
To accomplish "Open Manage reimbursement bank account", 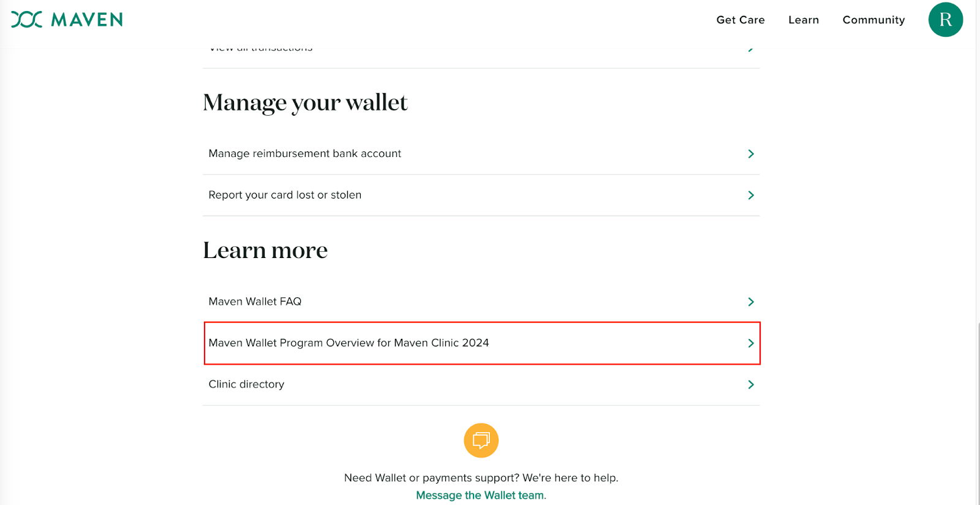I will 304,154.
